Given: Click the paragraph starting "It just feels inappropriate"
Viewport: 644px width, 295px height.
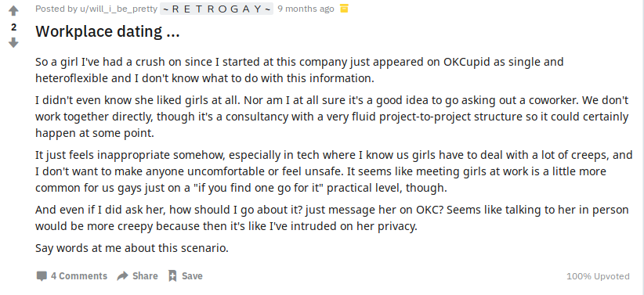Looking at the screenshot, I should pos(334,171).
